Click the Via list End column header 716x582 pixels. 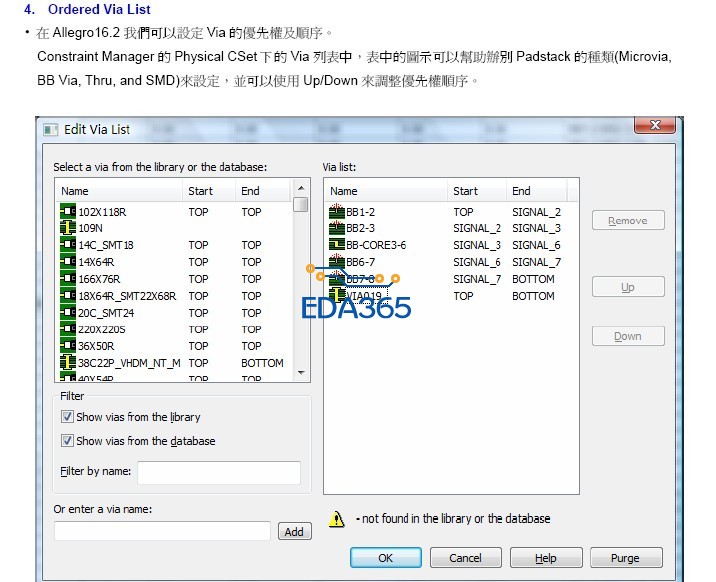[537, 191]
